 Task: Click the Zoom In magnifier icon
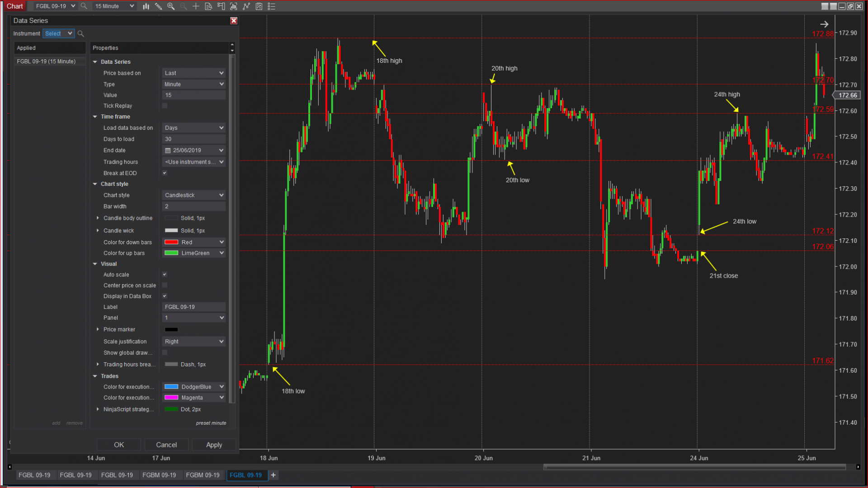(x=171, y=6)
